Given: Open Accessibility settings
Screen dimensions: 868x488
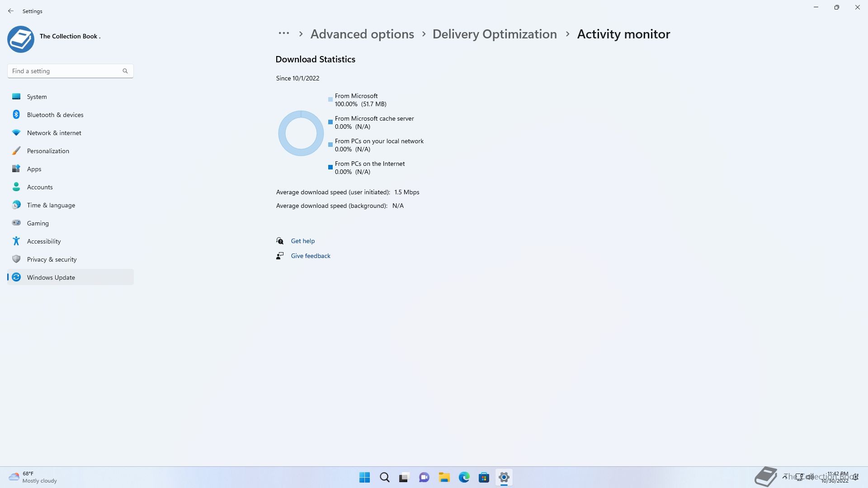Looking at the screenshot, I should point(43,241).
